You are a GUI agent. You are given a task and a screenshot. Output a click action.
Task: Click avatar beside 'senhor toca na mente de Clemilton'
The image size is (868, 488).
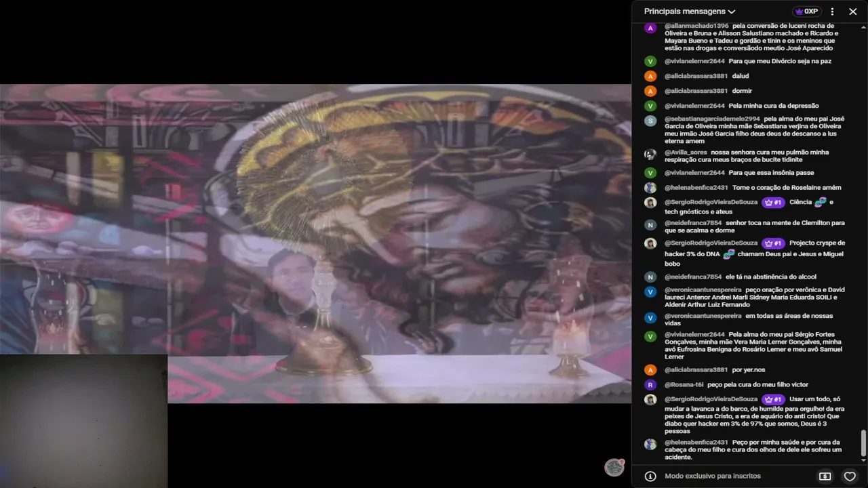click(650, 225)
